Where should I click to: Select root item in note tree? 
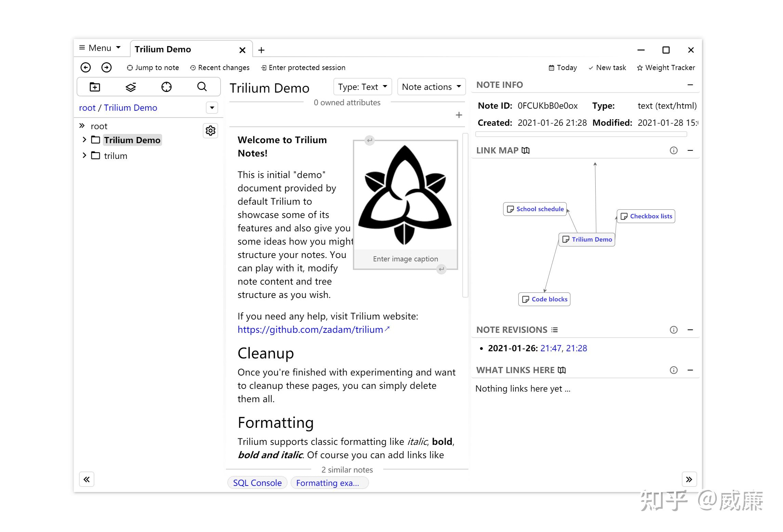pos(99,126)
